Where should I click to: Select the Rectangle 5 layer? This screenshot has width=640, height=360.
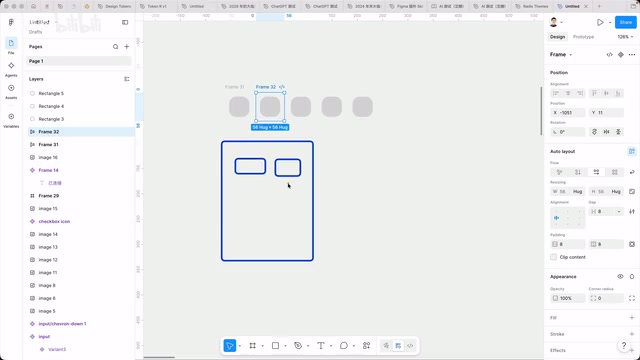[x=79, y=93]
